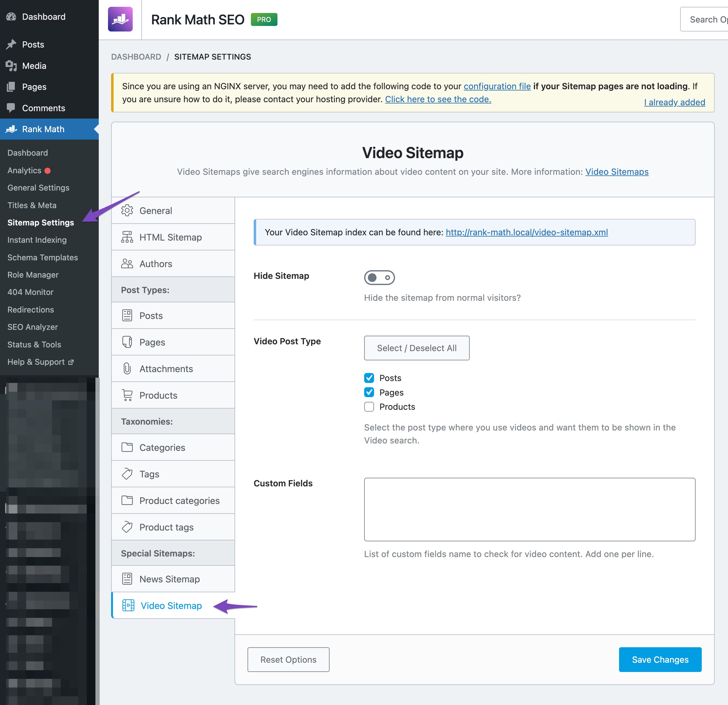Open the HTML Sitemap tab
Screen dimensions: 728x705
point(173,237)
